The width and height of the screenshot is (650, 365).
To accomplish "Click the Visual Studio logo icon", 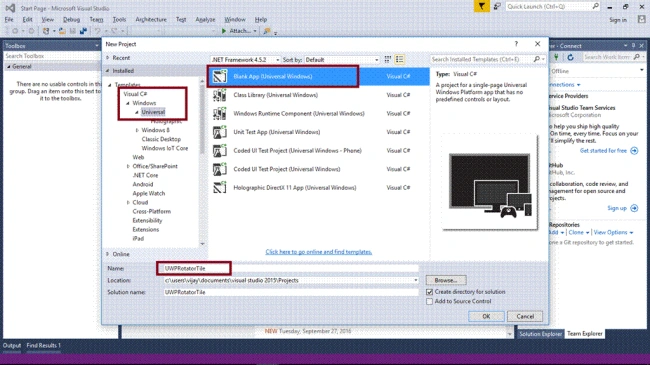I will [x=10, y=8].
